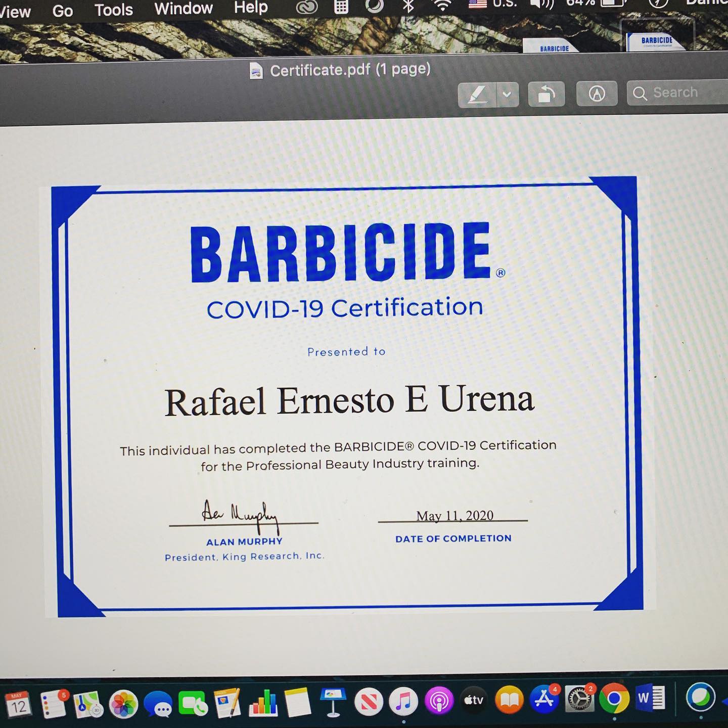Launch Microsoft Word from the Dock
This screenshot has width=728, height=728.
coord(651,699)
